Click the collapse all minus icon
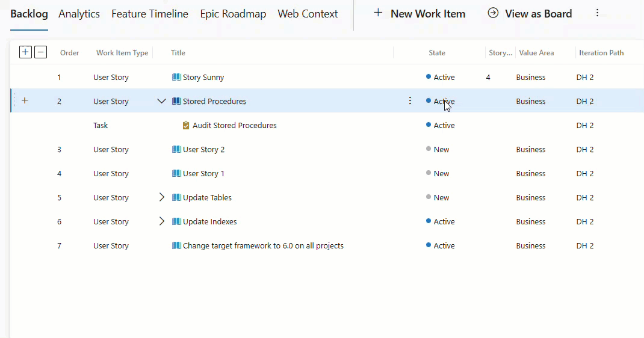Screen dimensions: 644x338 (41, 52)
